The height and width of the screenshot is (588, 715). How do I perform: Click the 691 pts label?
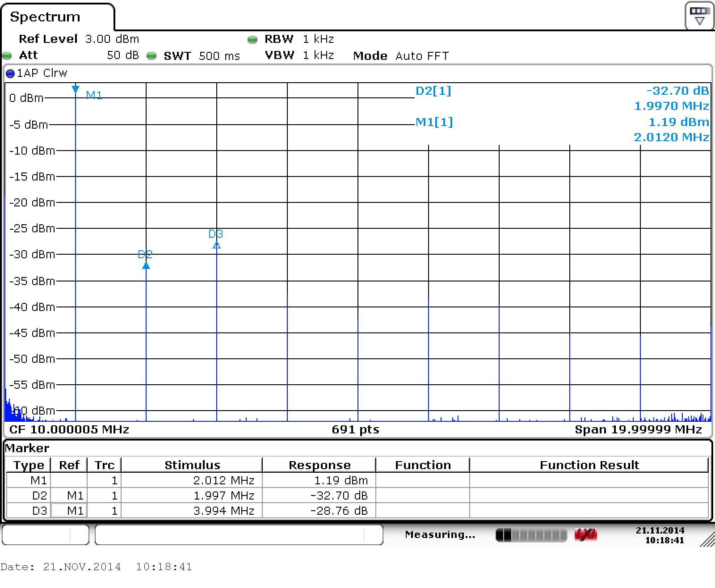pos(355,430)
